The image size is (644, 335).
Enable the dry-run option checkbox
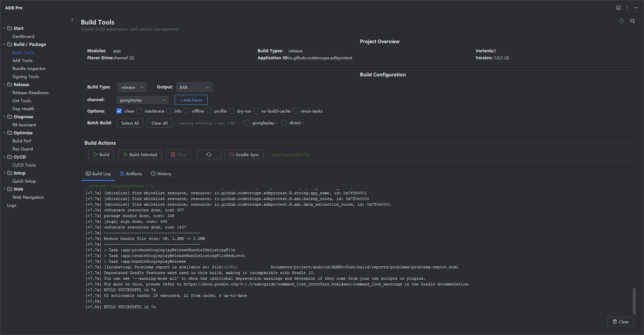click(x=231, y=111)
